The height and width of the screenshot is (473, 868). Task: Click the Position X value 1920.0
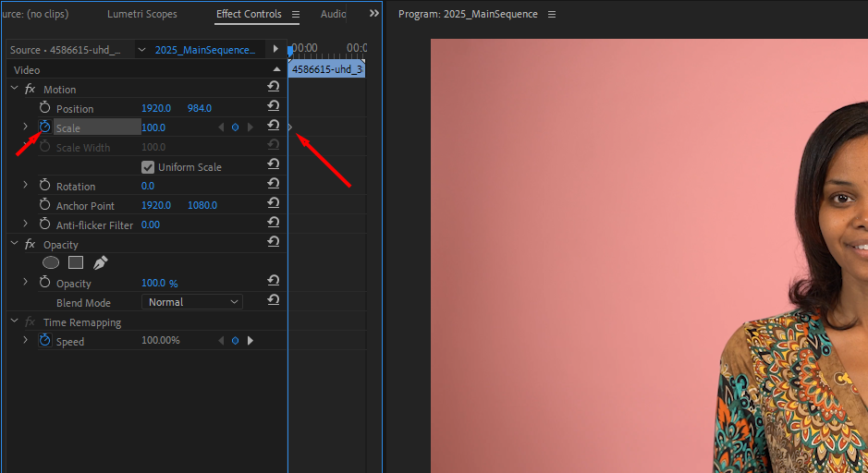[156, 108]
